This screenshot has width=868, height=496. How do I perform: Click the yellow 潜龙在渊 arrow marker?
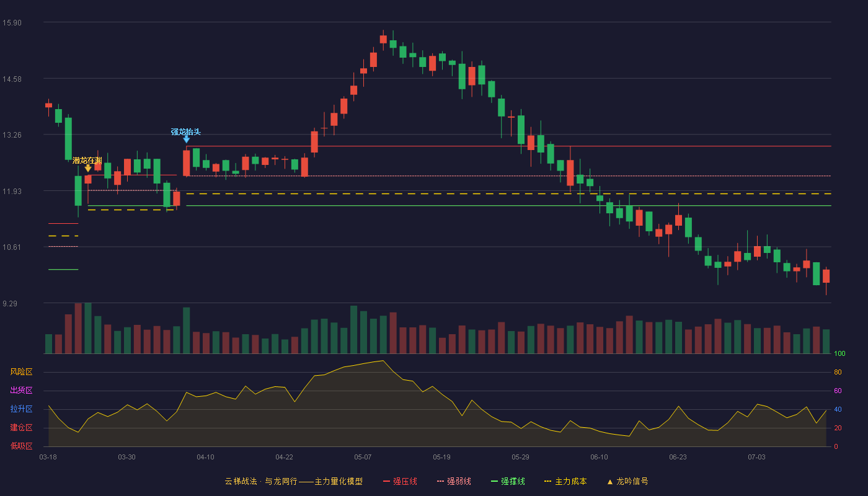88,168
